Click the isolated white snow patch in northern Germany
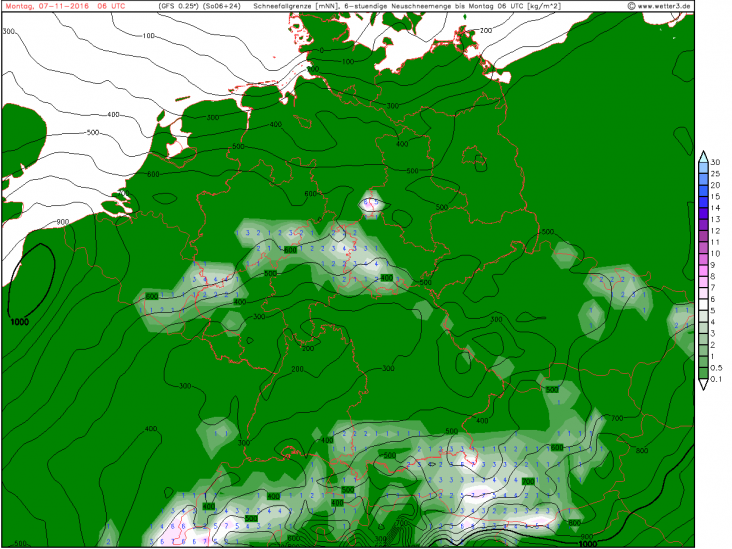The width and height of the screenshot is (732, 549). tap(371, 204)
